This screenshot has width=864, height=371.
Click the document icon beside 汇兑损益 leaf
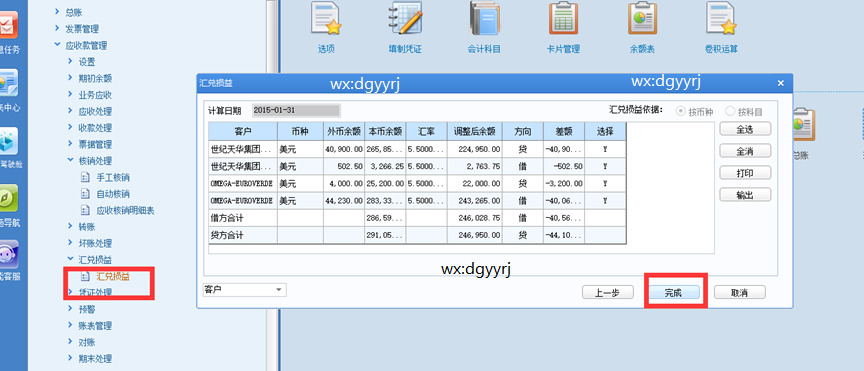pyautogui.click(x=85, y=276)
